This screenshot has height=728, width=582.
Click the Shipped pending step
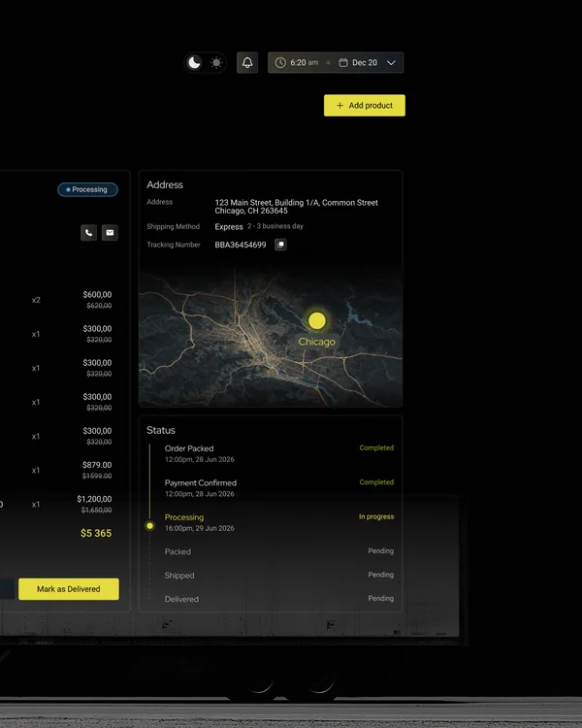click(x=279, y=576)
